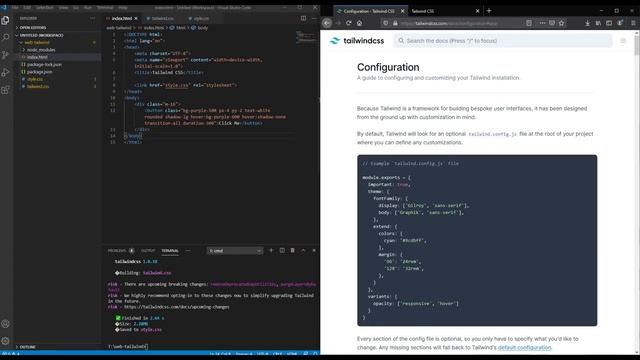Open the Manage gear in the VS Code activity bar
The width and height of the screenshot is (640, 360).
[x=5, y=341]
